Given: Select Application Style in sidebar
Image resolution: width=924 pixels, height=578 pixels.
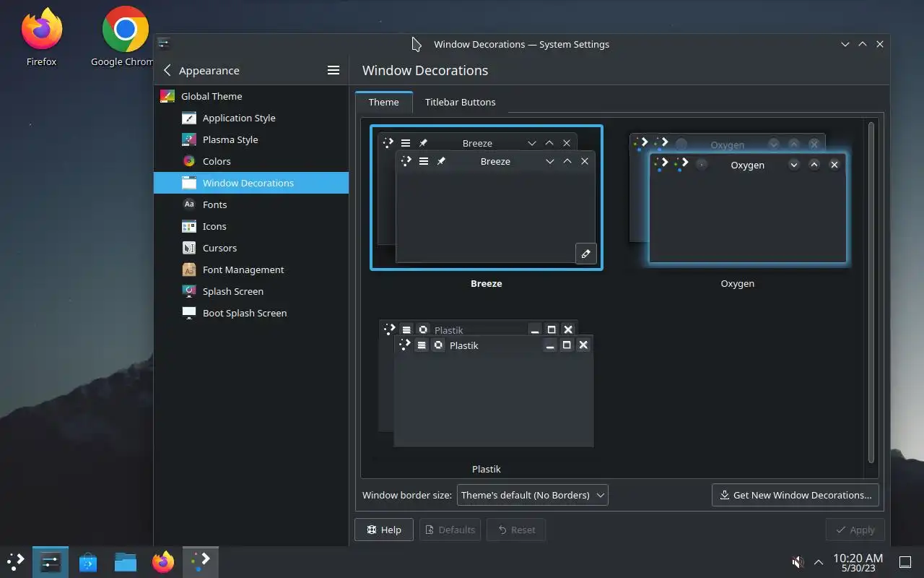Looking at the screenshot, I should point(251,118).
